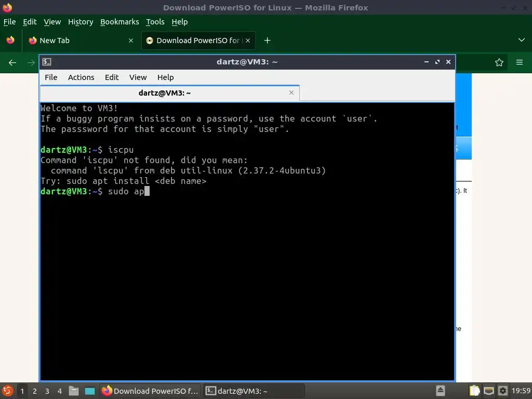Minimize the terminal window
This screenshot has width=532, height=399.
427,62
